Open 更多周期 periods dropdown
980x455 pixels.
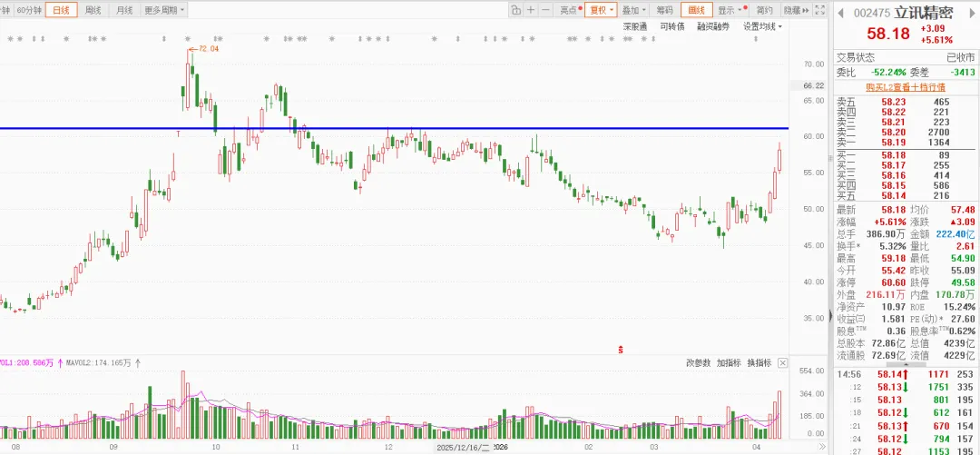click(163, 10)
